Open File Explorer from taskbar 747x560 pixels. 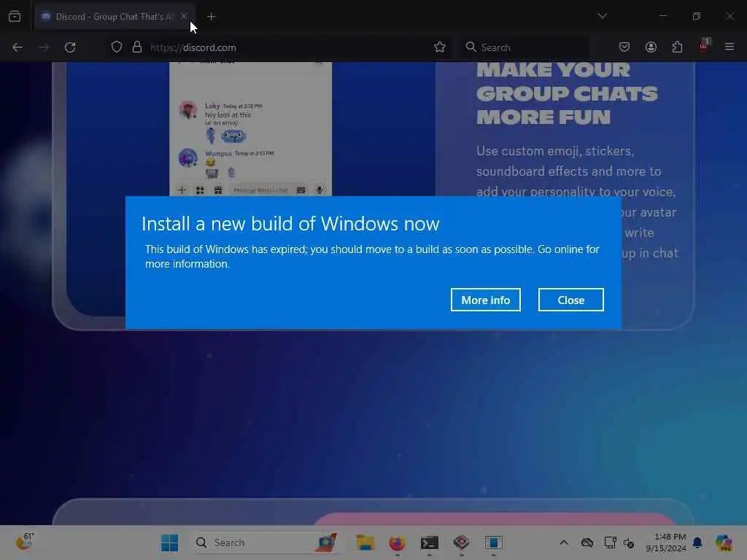coord(365,542)
